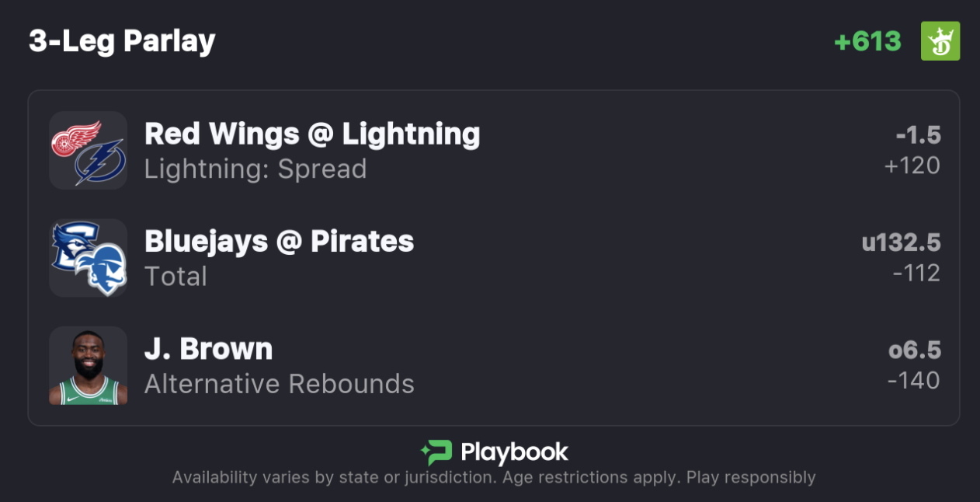Screen dimensions: 980x502
Task: Click the u132.5 total line value
Action: pos(901,243)
